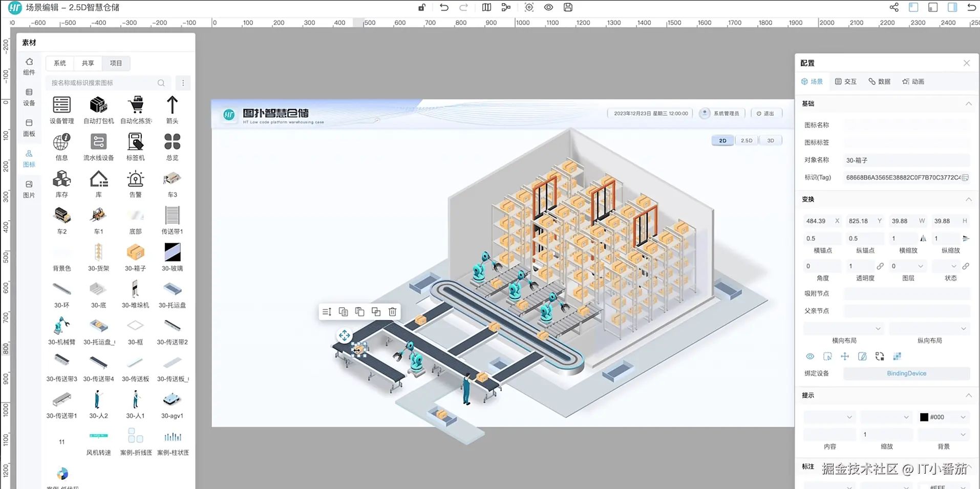
Task: Open the 图层 layer dropdown
Action: coord(908,266)
